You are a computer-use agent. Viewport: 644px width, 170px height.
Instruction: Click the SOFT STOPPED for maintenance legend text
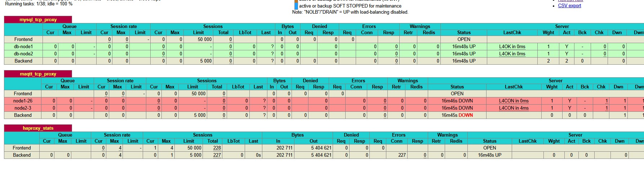pyautogui.click(x=350, y=6)
